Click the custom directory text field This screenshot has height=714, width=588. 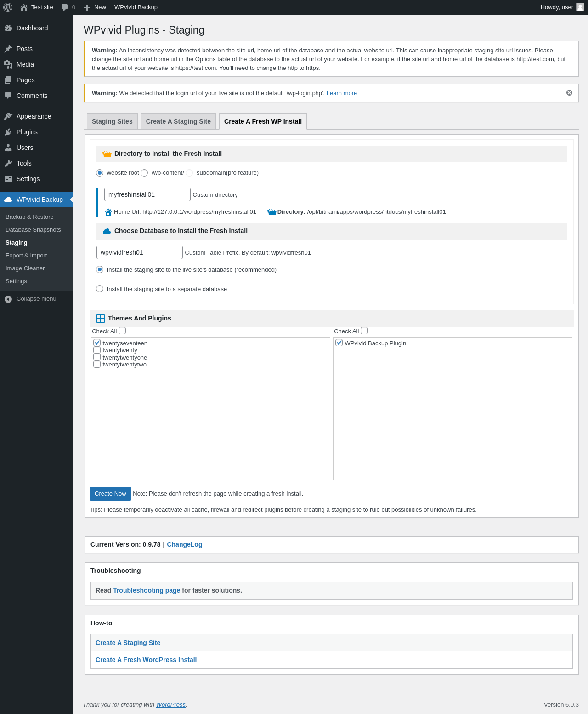[x=147, y=194]
